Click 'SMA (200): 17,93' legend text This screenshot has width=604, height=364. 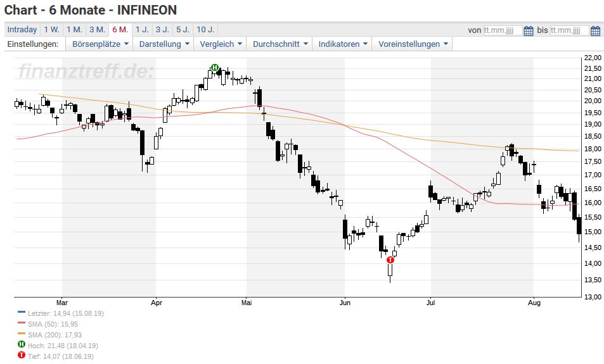pos(55,335)
